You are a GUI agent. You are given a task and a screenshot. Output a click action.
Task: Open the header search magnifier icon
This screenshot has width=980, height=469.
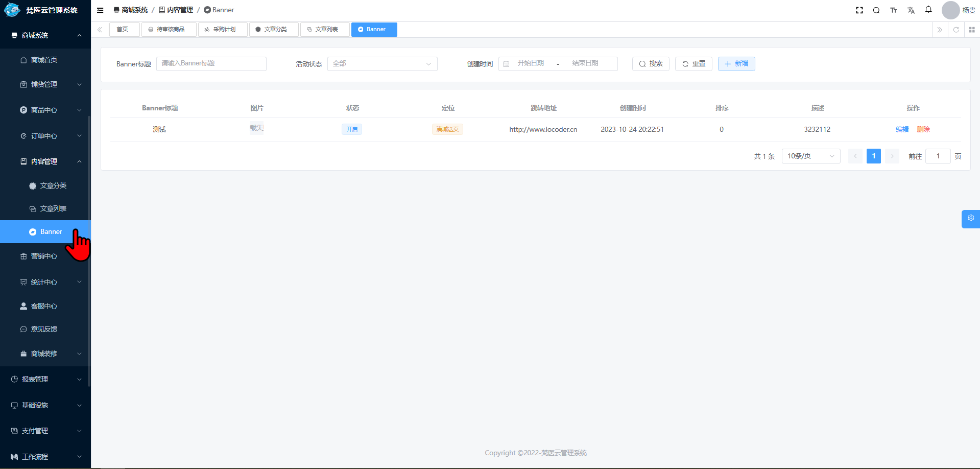[x=876, y=10]
